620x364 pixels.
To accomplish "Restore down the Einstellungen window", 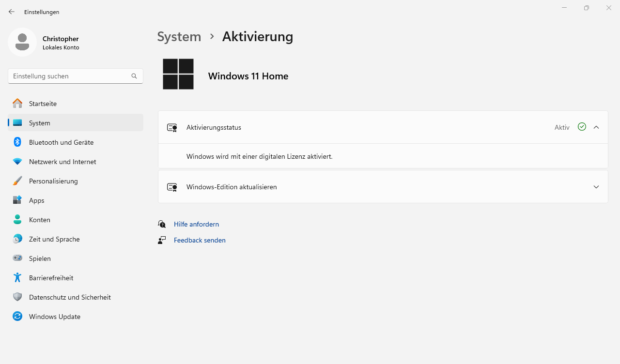I will point(587,8).
